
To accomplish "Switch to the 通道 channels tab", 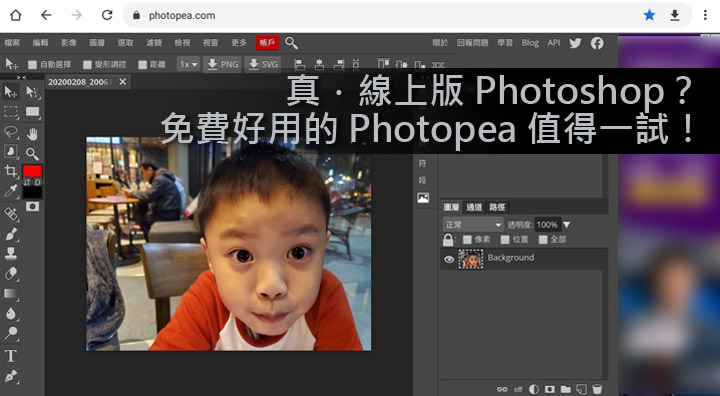I will click(474, 207).
